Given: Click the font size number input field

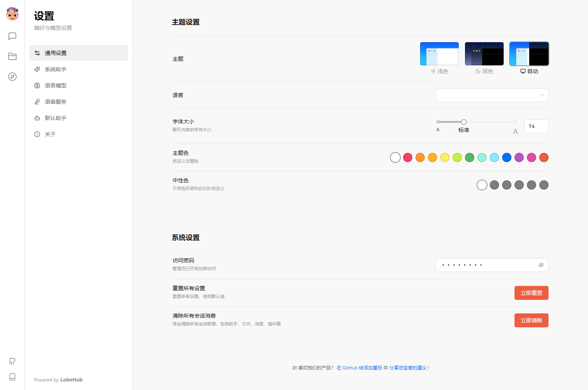Looking at the screenshot, I should click(x=536, y=126).
